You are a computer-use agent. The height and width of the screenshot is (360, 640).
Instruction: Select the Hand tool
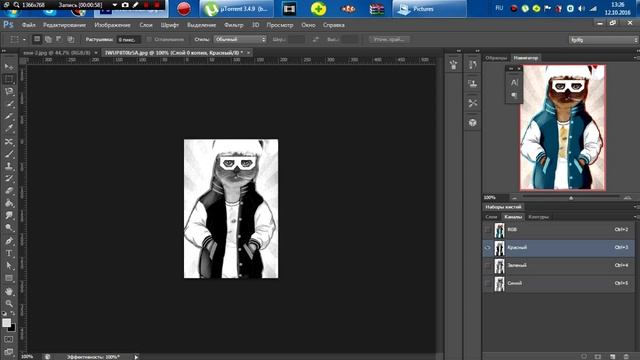[9, 291]
